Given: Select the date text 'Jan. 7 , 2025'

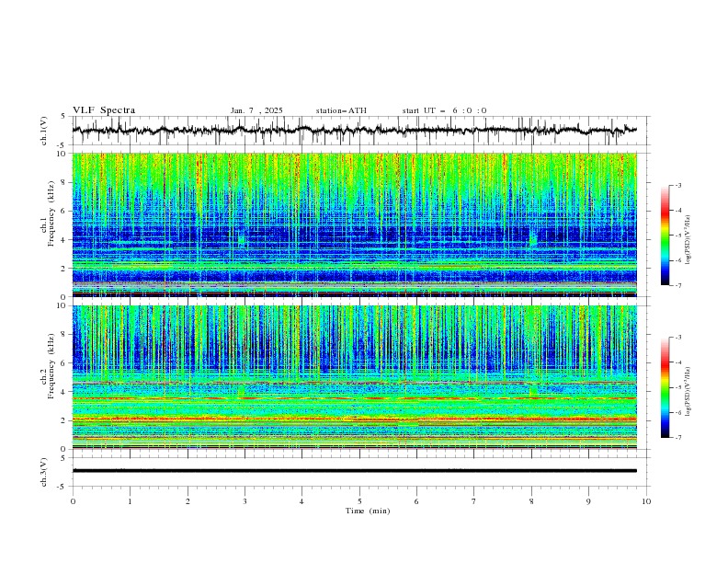Looking at the screenshot, I should (x=256, y=110).
